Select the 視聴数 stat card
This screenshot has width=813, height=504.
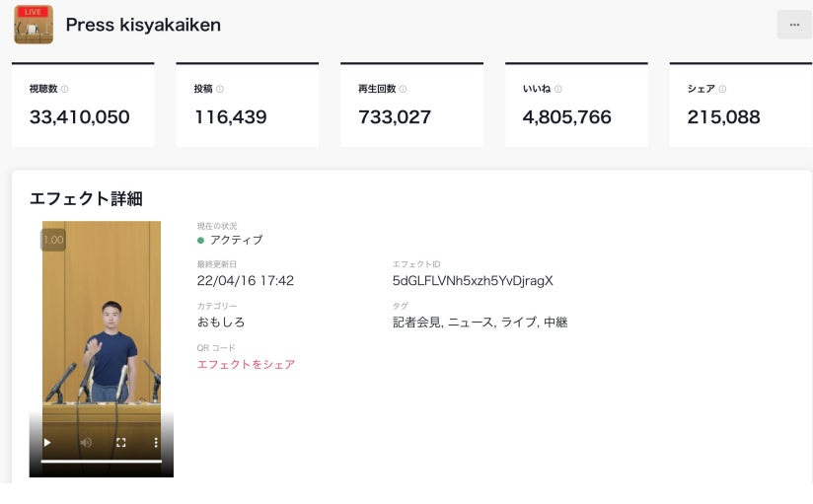click(x=83, y=106)
